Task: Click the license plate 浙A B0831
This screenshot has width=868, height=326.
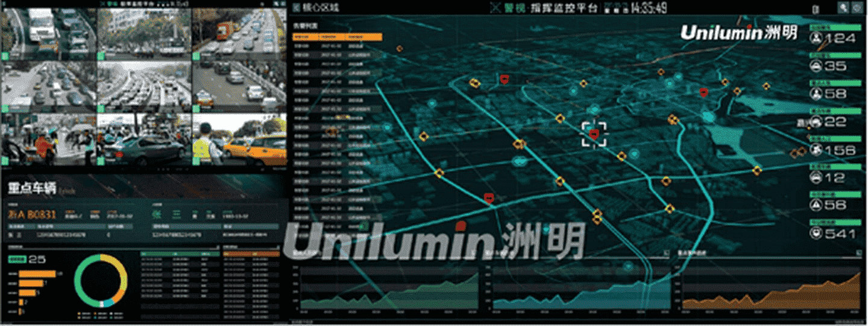Action: (x=31, y=214)
